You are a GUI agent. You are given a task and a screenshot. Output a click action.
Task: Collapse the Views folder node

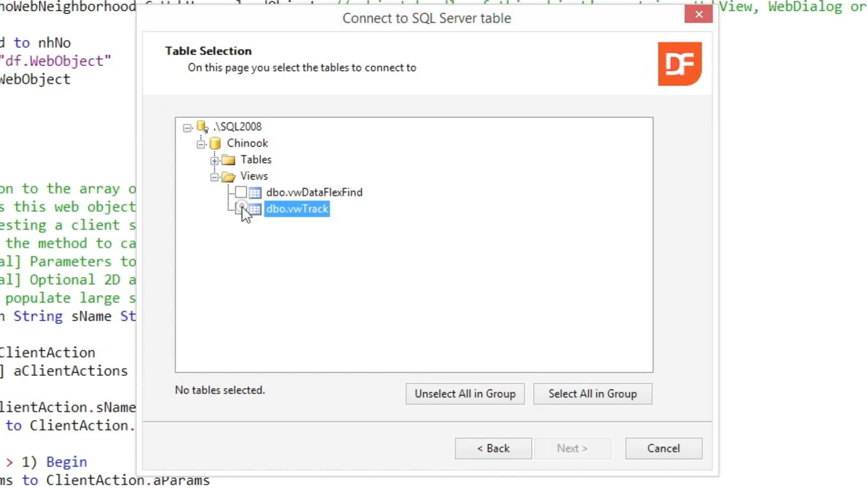tap(214, 177)
